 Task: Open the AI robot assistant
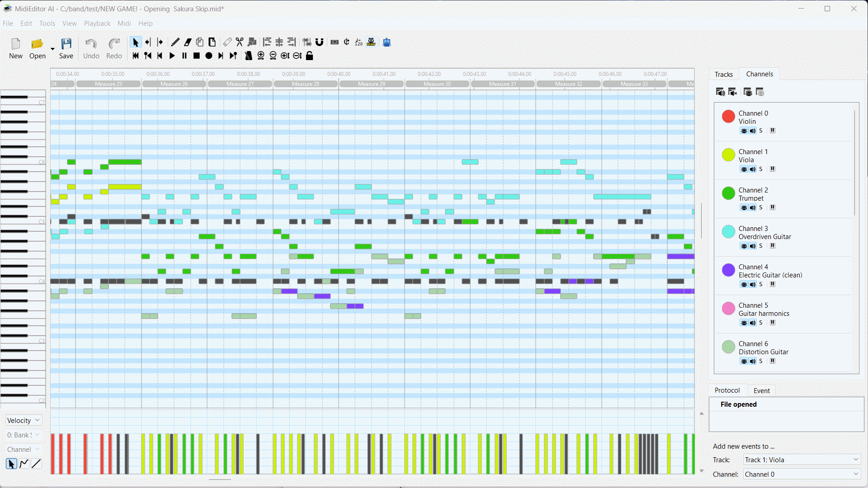point(387,42)
